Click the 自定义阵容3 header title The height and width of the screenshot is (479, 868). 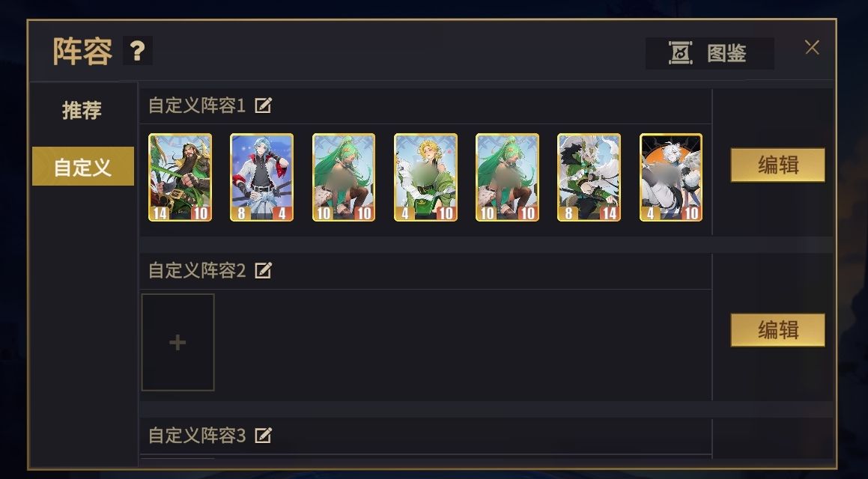[197, 436]
